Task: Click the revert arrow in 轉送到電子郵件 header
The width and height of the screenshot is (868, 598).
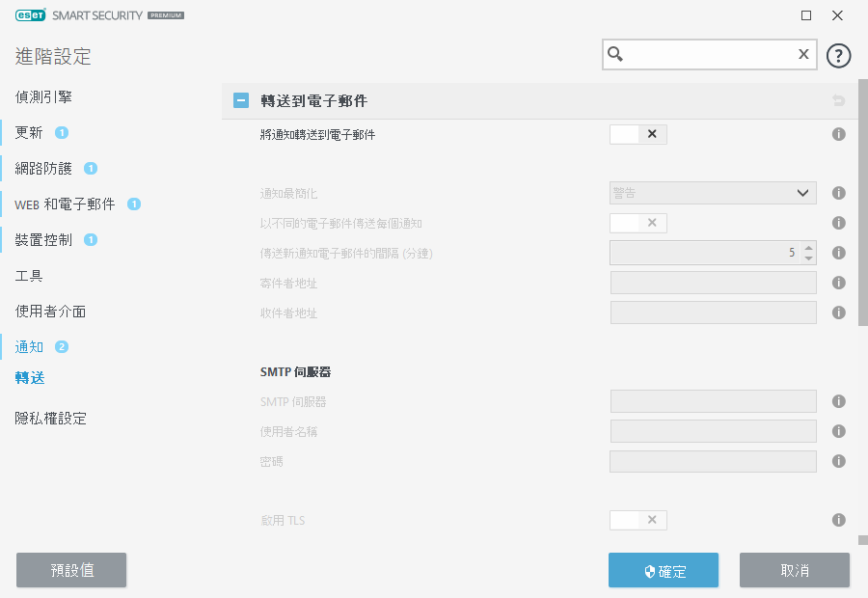Action: tap(838, 100)
